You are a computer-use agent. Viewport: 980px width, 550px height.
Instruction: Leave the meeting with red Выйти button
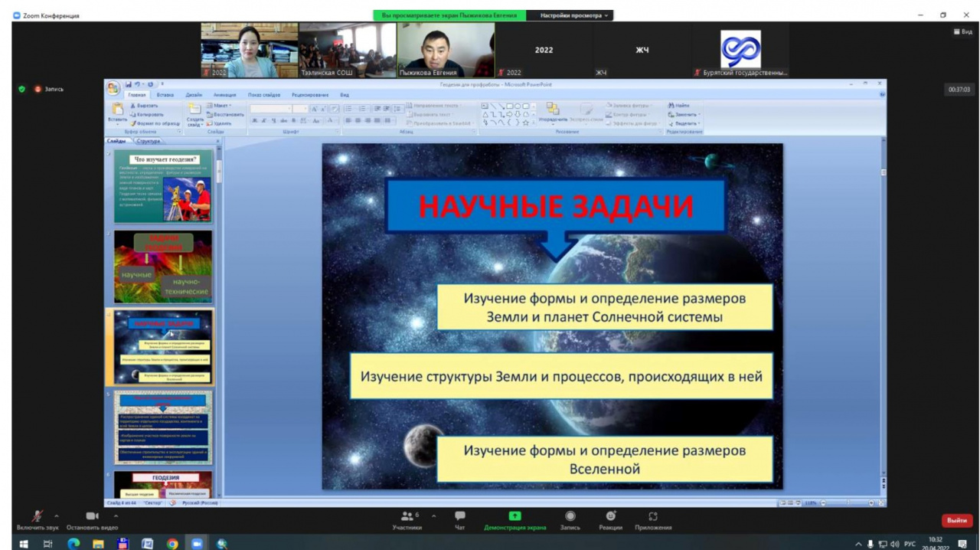coord(956,520)
